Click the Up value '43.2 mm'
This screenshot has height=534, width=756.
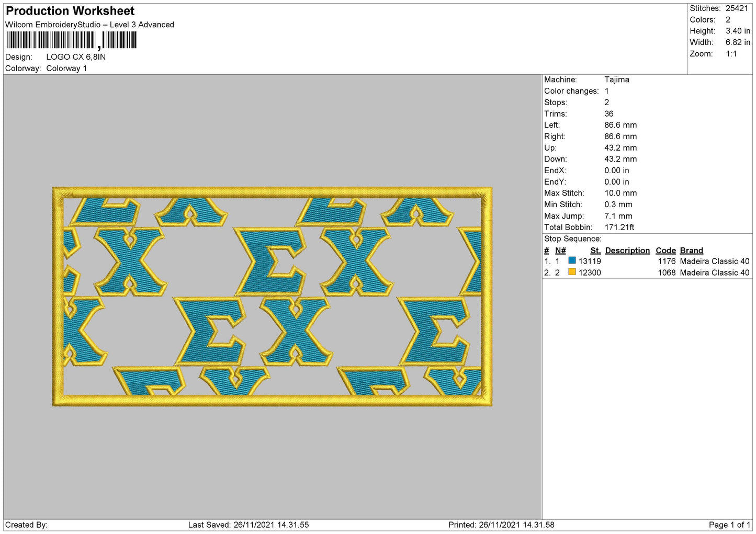[620, 148]
